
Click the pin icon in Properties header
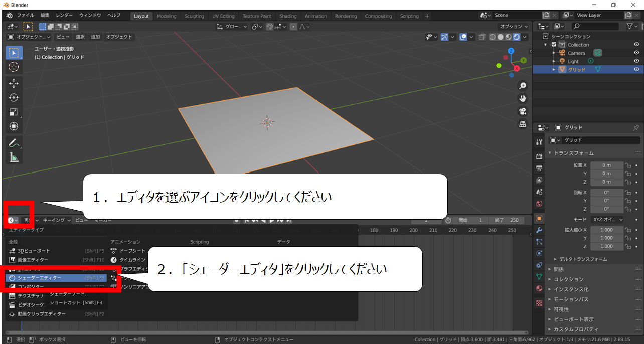[636, 127]
